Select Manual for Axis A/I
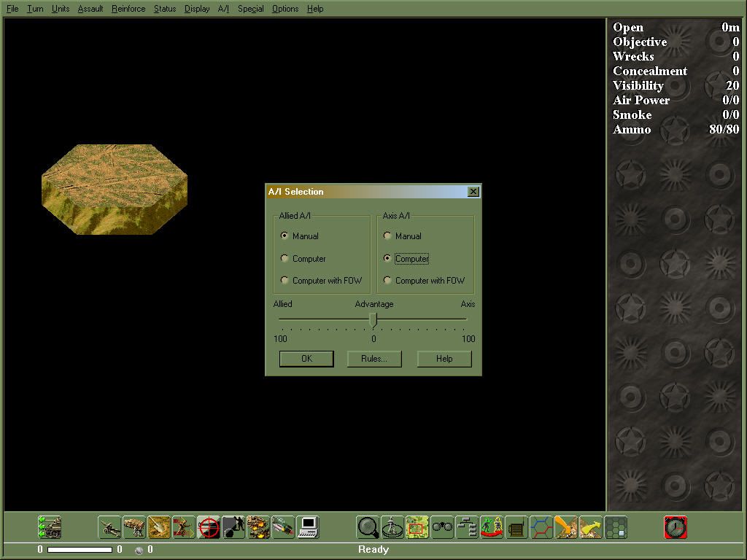Screen dimensions: 747x560 coord(387,236)
